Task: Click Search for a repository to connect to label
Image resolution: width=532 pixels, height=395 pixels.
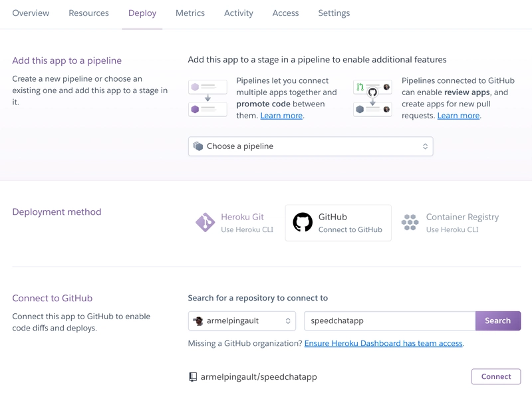Action: (258, 298)
